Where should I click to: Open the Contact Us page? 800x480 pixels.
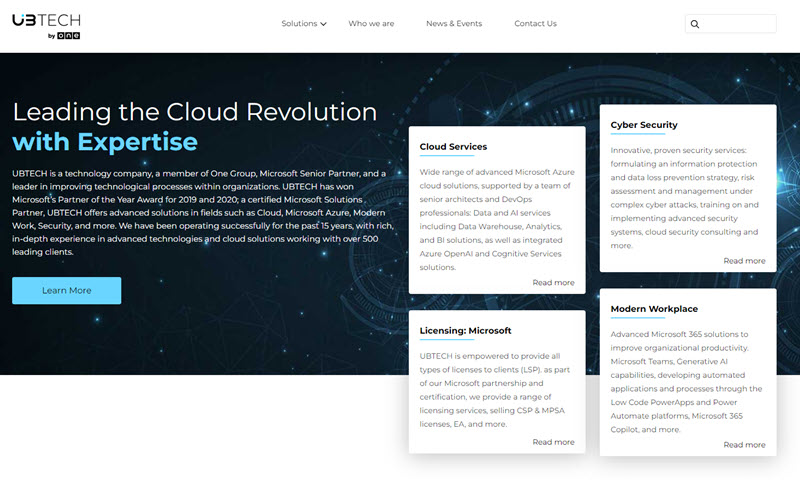click(x=535, y=23)
